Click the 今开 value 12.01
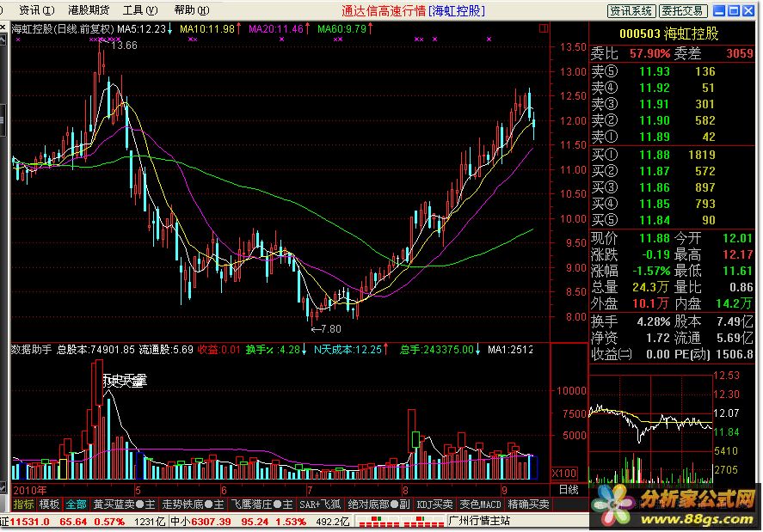This screenshot has height=532, width=763. point(738,238)
